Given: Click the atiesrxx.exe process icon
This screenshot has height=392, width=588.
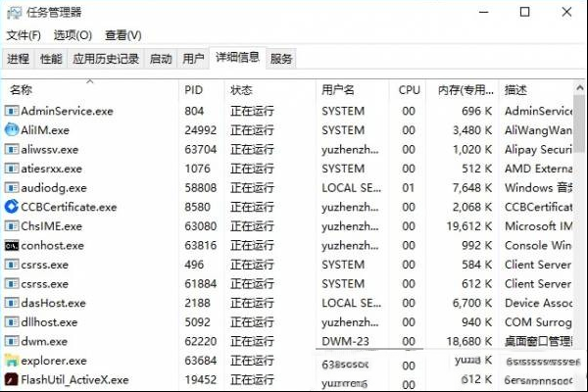Looking at the screenshot, I should point(11,169).
